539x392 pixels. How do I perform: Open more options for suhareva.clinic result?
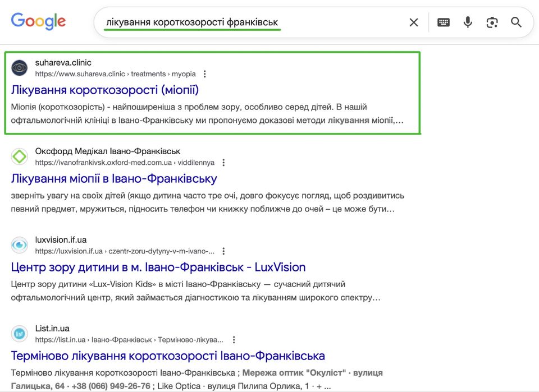204,74
